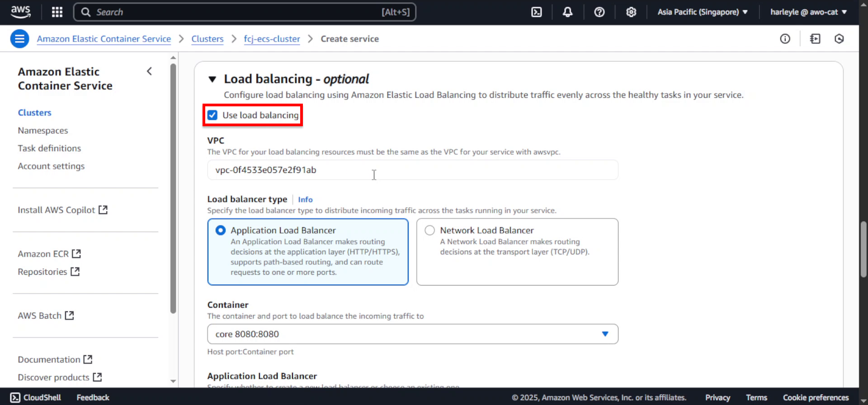
Task: Click into the AWS search field
Action: pyautogui.click(x=245, y=12)
